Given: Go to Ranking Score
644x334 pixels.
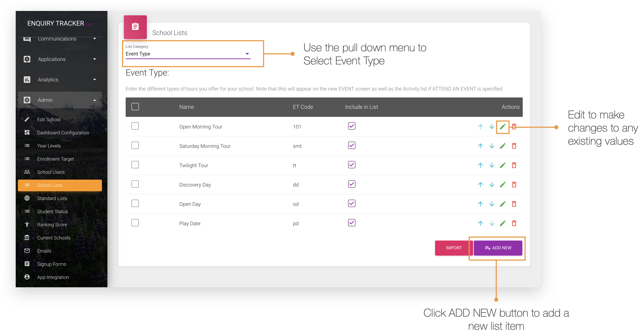Looking at the screenshot, I should [60, 225].
